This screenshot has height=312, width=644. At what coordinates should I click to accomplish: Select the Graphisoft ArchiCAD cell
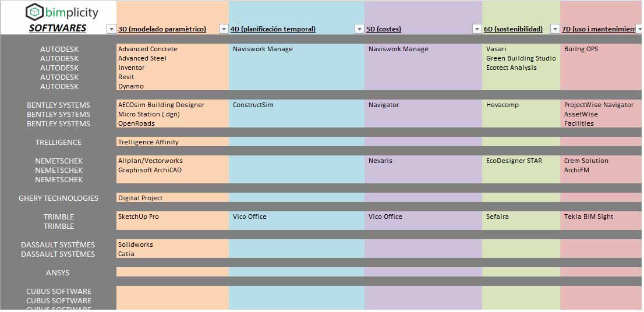click(150, 170)
